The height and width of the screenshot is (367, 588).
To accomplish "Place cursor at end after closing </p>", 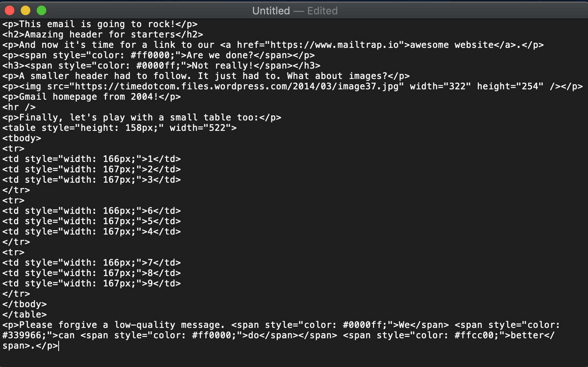I will pos(58,346).
